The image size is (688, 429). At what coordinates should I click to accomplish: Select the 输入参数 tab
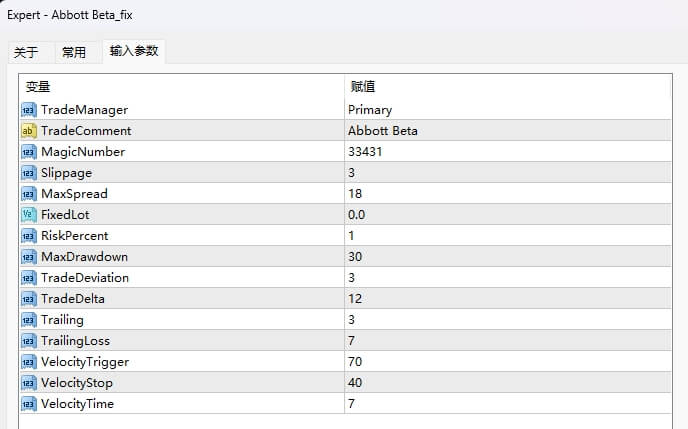click(133, 51)
